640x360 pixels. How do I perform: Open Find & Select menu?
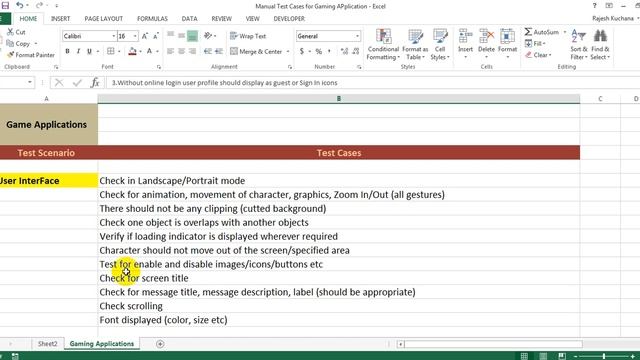(x=600, y=44)
